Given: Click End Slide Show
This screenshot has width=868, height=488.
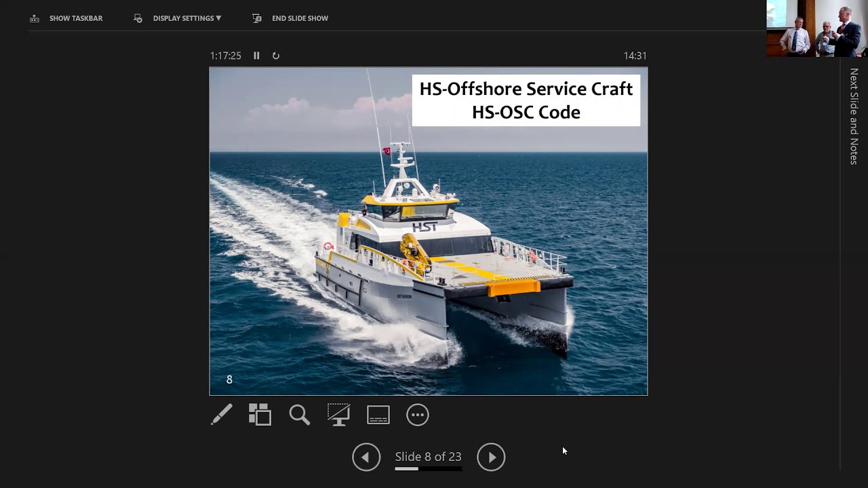Looking at the screenshot, I should [x=290, y=18].
